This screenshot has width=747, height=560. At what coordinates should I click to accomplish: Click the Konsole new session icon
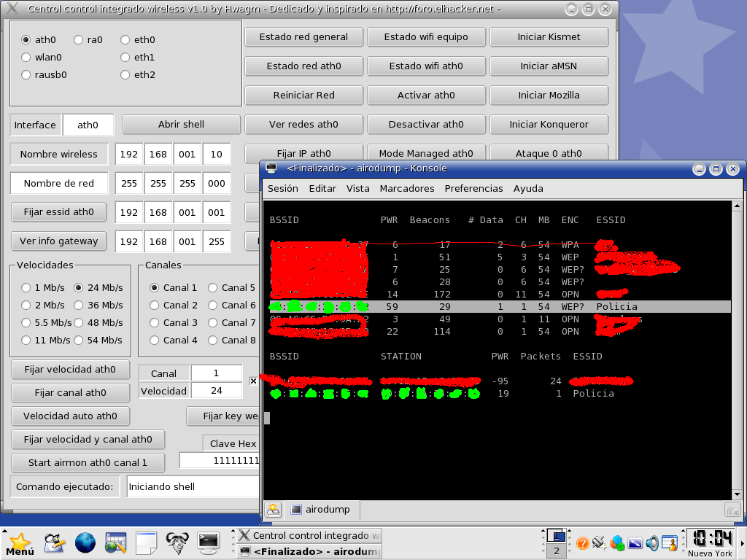(x=274, y=510)
